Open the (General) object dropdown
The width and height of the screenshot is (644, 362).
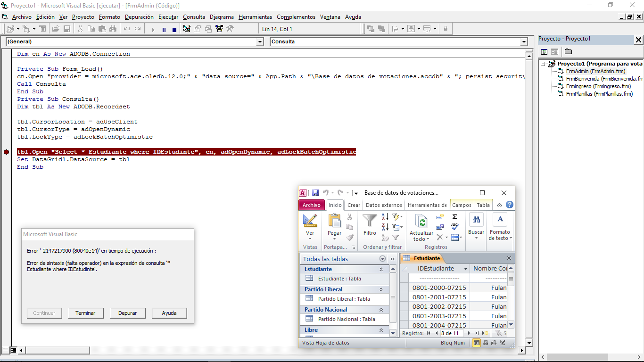259,42
